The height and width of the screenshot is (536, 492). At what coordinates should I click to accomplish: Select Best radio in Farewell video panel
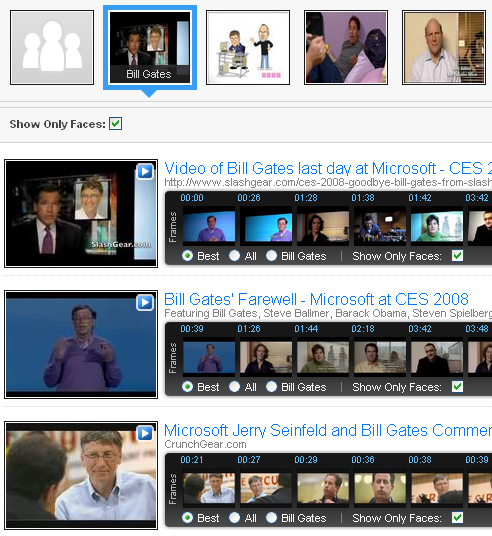187,387
